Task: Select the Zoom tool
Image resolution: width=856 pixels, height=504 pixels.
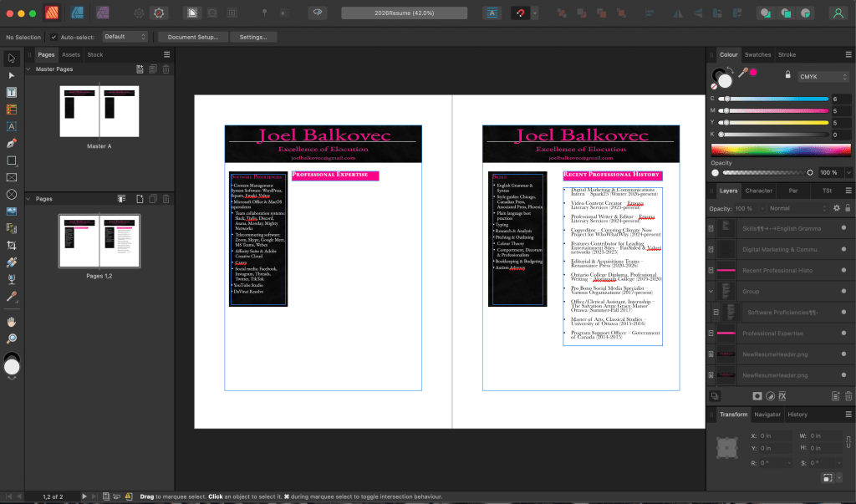Action: click(11, 338)
